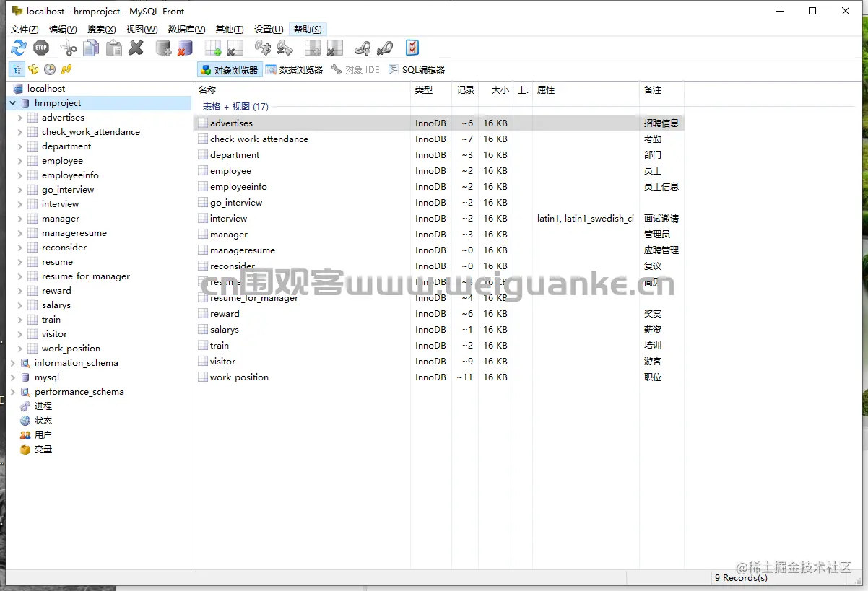The image size is (868, 591).
Task: Select salarys in the sidebar tree
Action: 56,305
